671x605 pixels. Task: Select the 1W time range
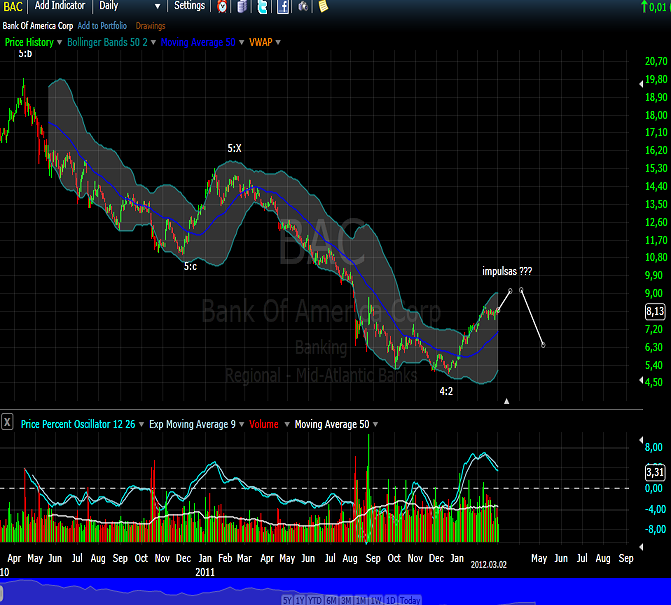[376, 600]
